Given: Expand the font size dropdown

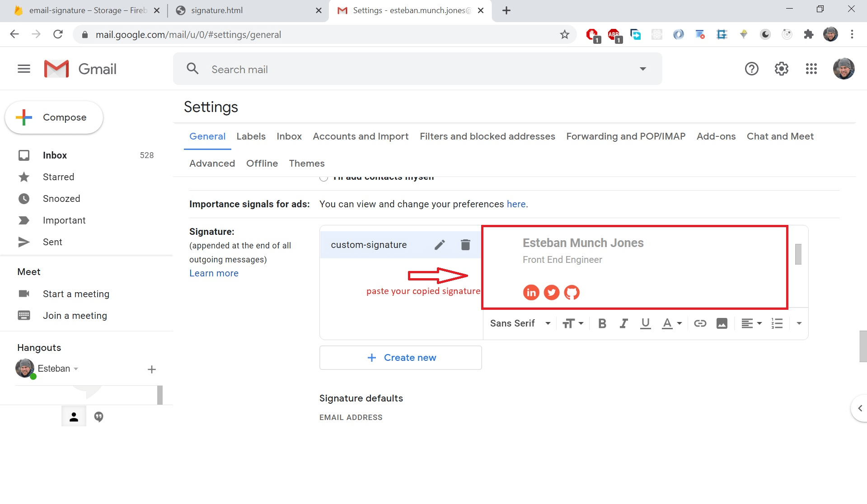Looking at the screenshot, I should click(x=572, y=323).
